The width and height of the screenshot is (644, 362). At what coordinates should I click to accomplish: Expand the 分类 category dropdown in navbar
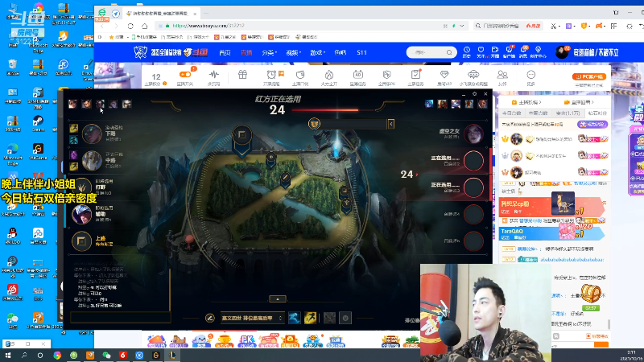point(270,52)
